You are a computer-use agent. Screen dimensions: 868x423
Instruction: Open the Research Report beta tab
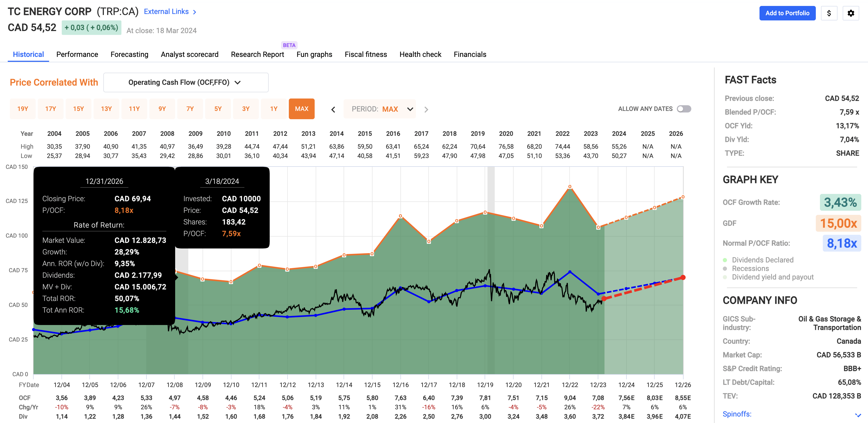click(x=258, y=54)
